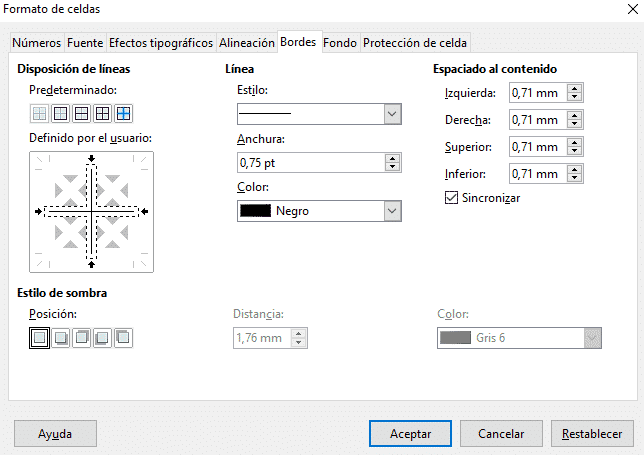The width and height of the screenshot is (644, 455).
Task: Open the Estilo line style dropdown
Action: 319,114
